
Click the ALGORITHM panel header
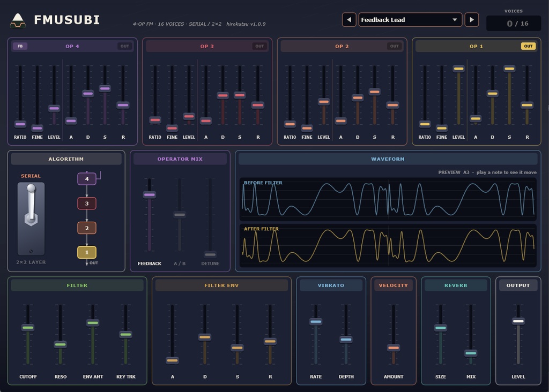(x=66, y=159)
